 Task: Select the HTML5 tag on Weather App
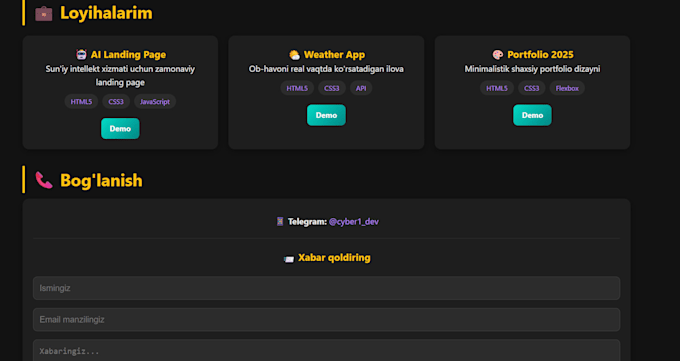pyautogui.click(x=297, y=88)
